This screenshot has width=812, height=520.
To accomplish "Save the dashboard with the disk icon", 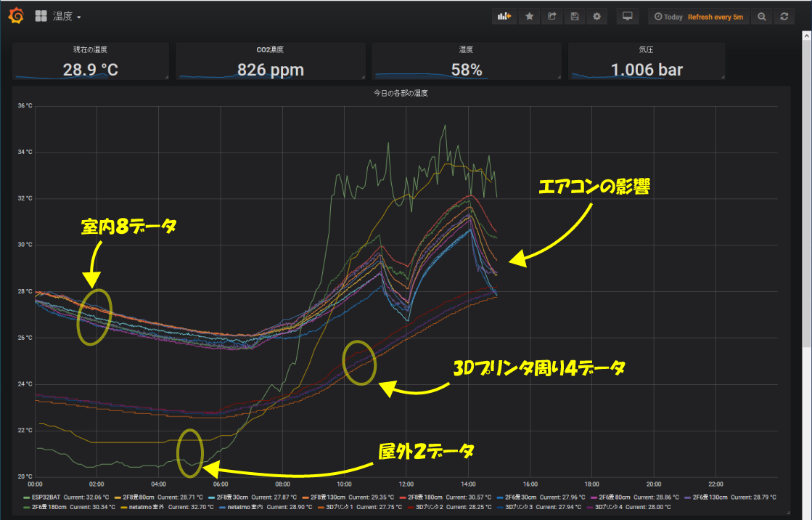I will pos(575,17).
